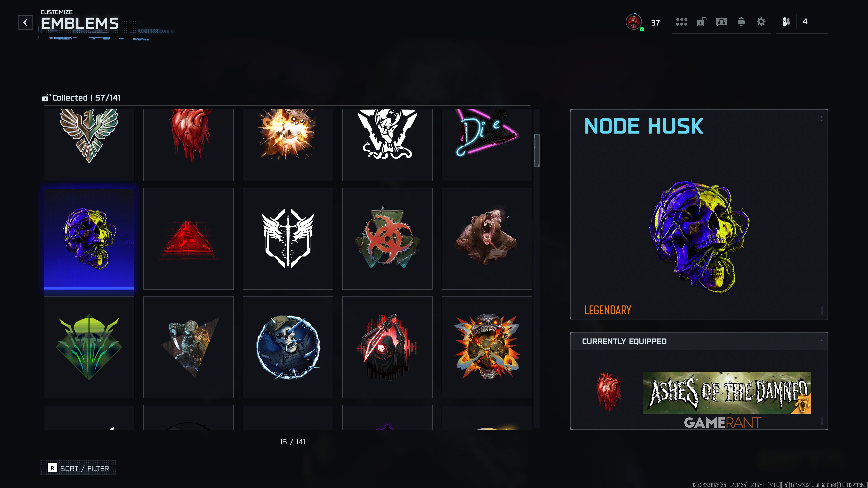Select the green tentacle diamond emblem

tap(89, 347)
